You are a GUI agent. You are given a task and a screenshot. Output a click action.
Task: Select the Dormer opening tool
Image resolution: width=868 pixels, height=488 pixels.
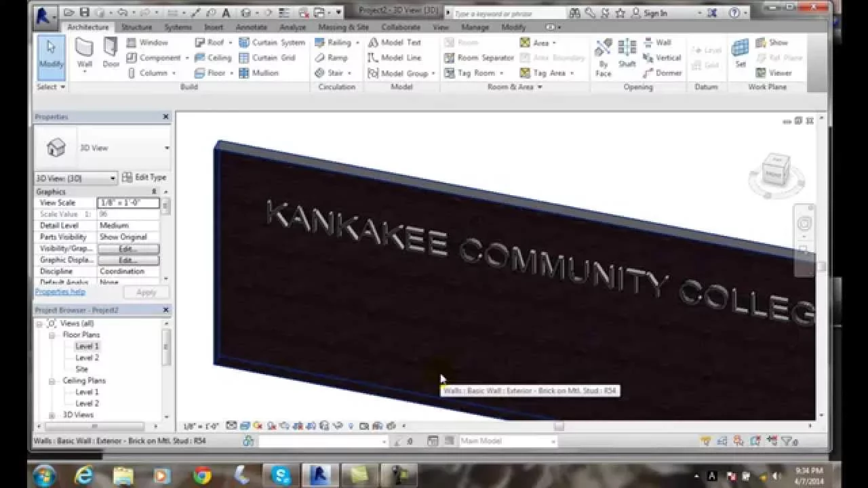663,73
